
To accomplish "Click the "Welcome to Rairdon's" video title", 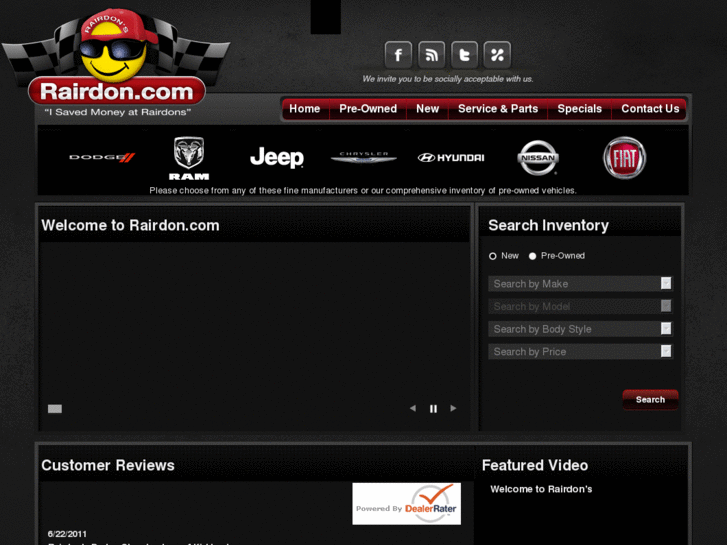I will click(x=541, y=489).
